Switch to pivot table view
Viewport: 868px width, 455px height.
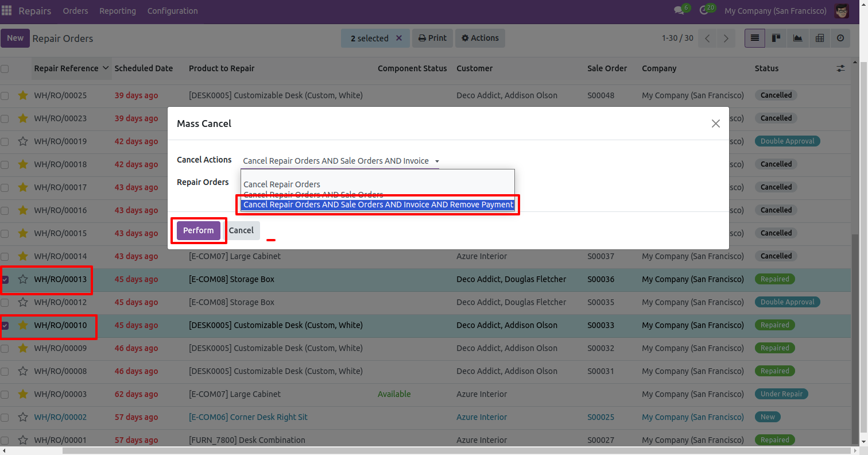point(819,38)
